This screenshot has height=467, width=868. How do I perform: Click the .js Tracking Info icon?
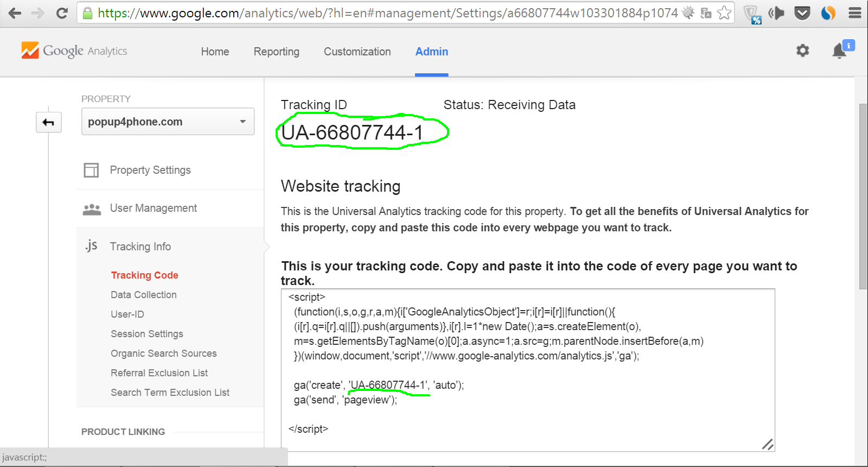coord(91,246)
